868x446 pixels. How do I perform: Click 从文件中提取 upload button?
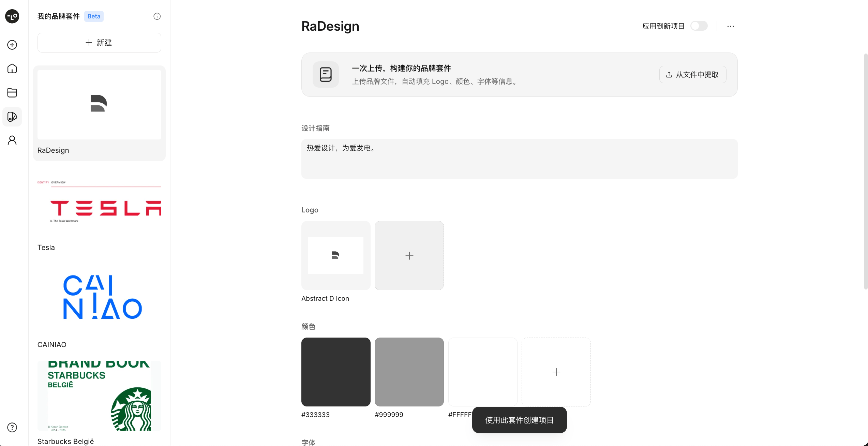[x=693, y=74]
